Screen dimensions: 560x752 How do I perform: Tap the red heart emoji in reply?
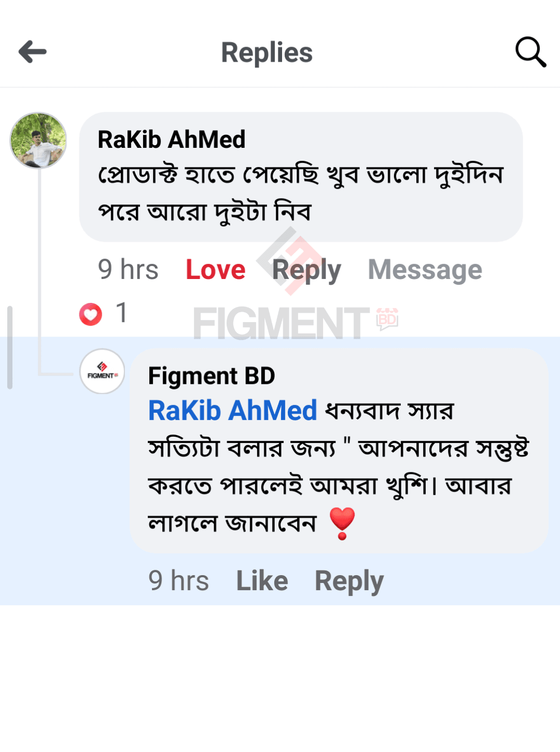pos(342,523)
